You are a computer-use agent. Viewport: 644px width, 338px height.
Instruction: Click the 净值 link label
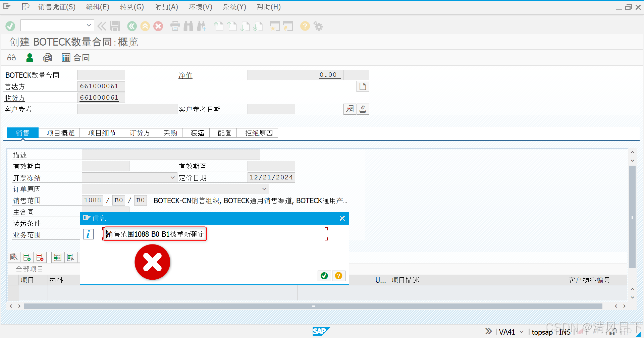[x=185, y=75]
